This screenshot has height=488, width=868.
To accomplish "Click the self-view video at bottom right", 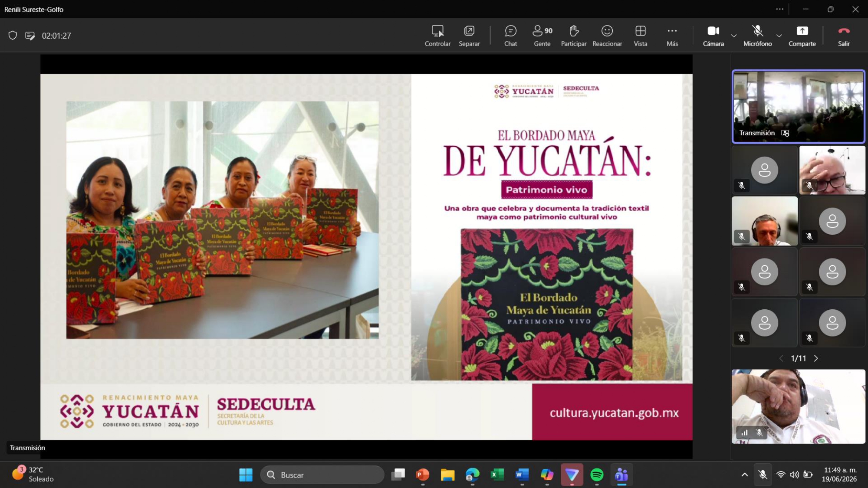I will (798, 406).
